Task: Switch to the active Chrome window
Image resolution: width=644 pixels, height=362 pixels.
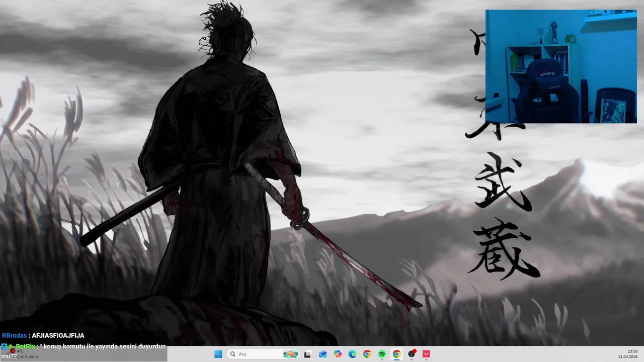Action: coord(396,354)
